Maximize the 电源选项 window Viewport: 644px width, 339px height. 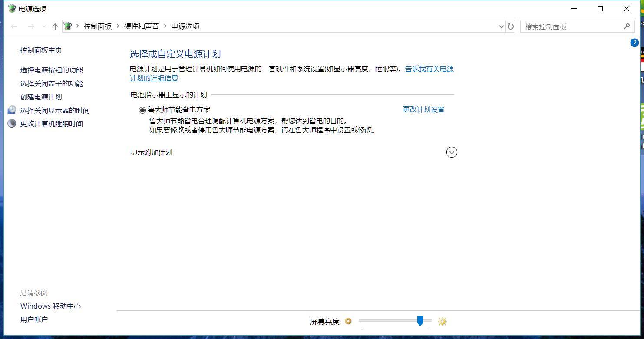point(600,9)
